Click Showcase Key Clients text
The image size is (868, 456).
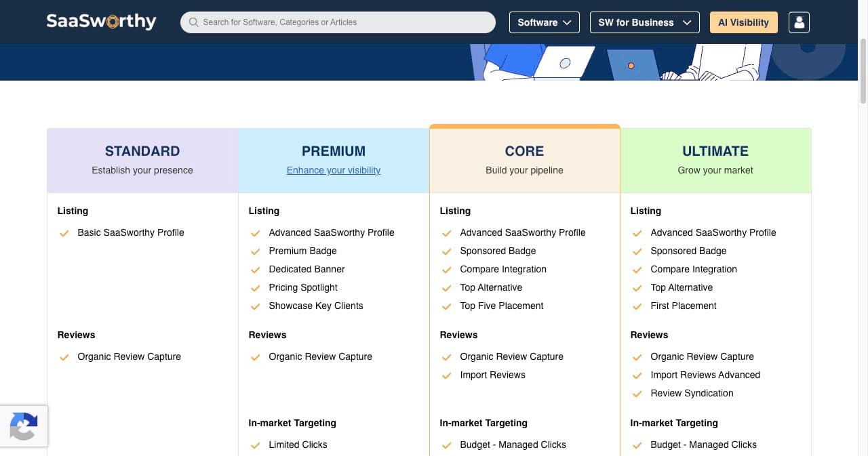[x=316, y=306]
